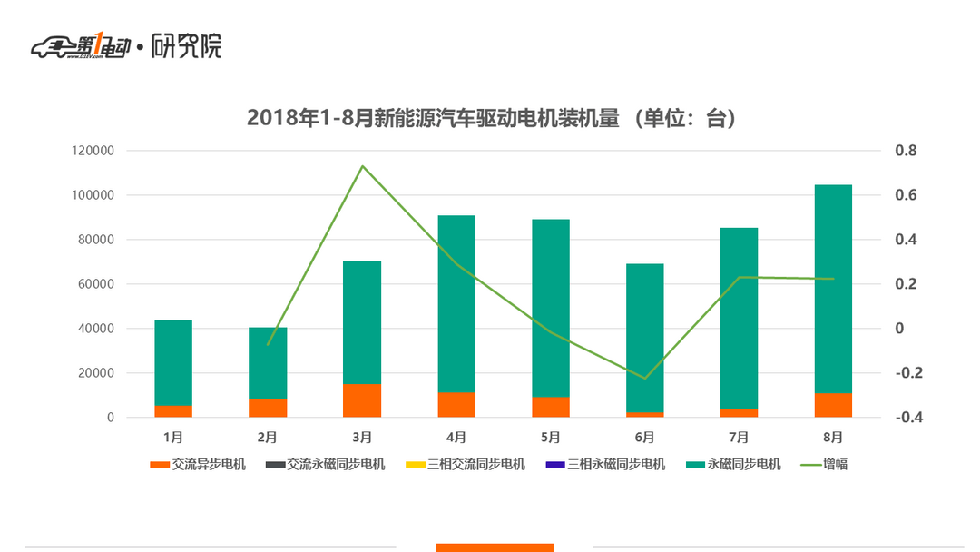980x552 pixels.
Task: Click the 增幅 line peak at 3月
Action: (x=362, y=166)
